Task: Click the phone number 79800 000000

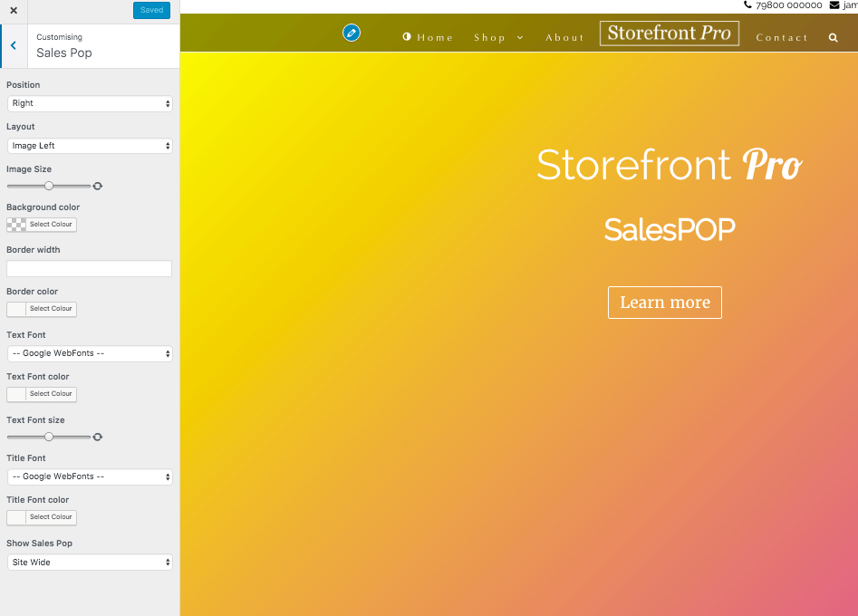Action: tap(788, 5)
